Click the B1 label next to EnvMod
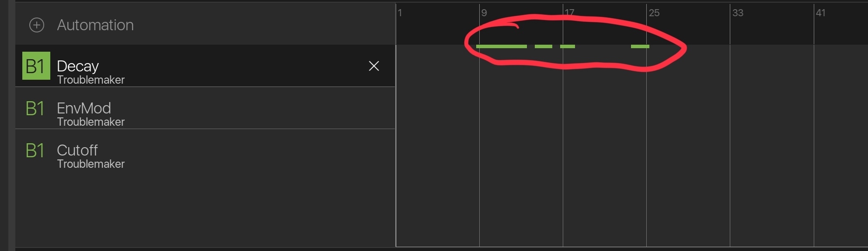The width and height of the screenshot is (868, 251). (x=35, y=109)
